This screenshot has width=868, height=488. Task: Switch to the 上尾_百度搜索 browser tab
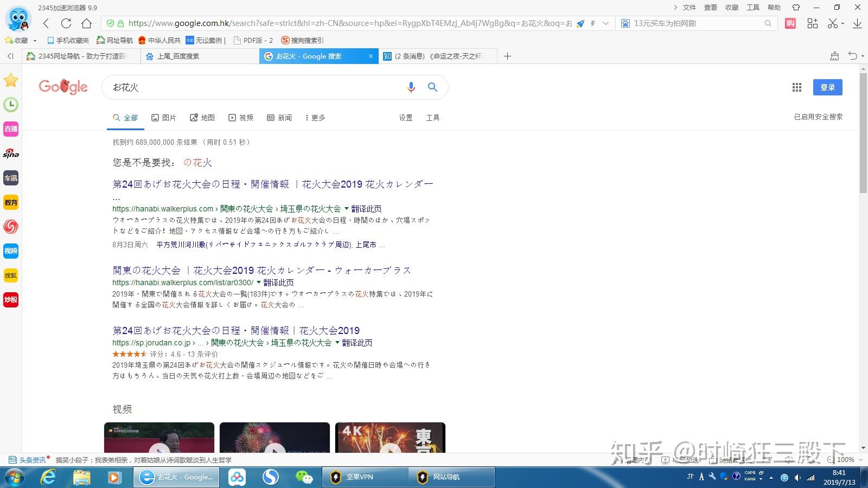pyautogui.click(x=200, y=56)
